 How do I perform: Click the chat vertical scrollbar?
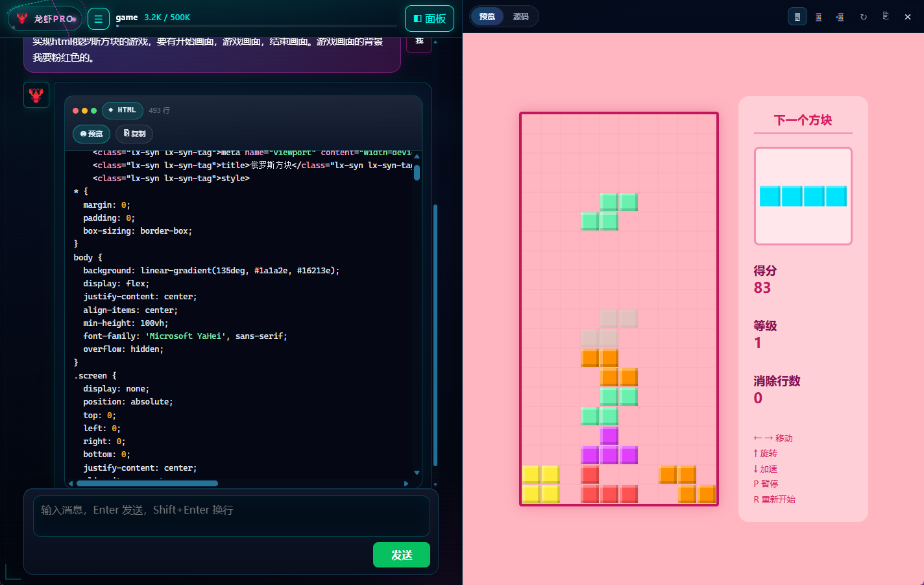click(x=435, y=335)
